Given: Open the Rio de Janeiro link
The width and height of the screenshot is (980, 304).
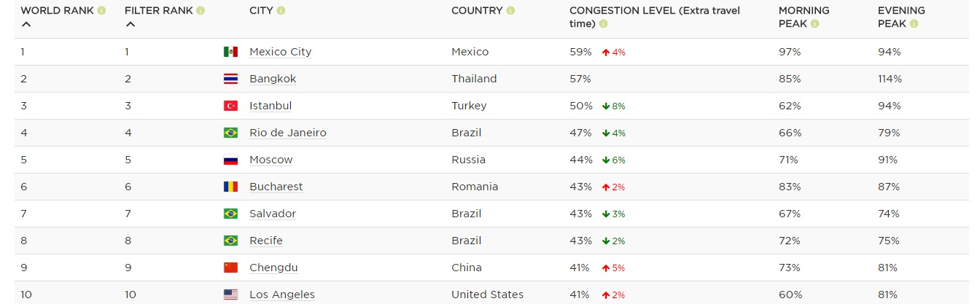Looking at the screenshot, I should pos(288,133).
